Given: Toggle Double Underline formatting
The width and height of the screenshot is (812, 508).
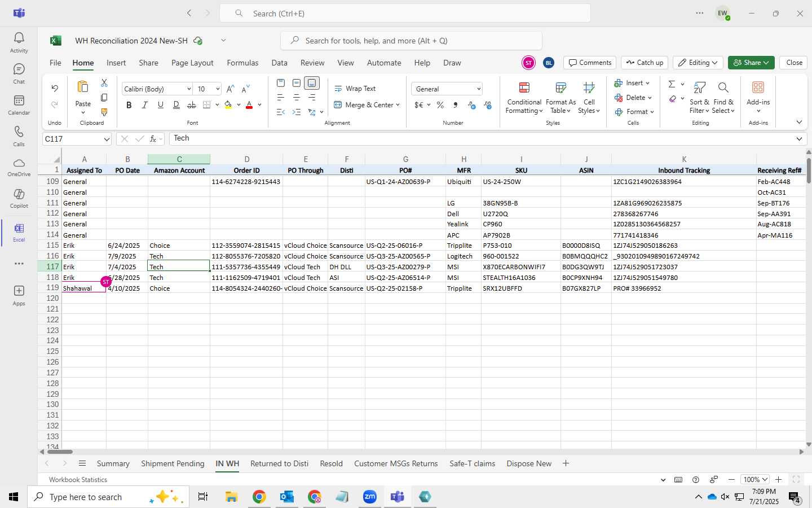Looking at the screenshot, I should [176, 105].
